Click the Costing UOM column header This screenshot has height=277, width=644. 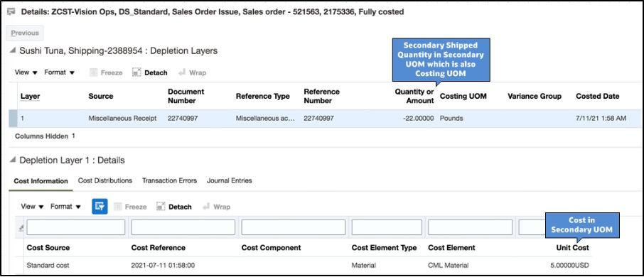463,96
